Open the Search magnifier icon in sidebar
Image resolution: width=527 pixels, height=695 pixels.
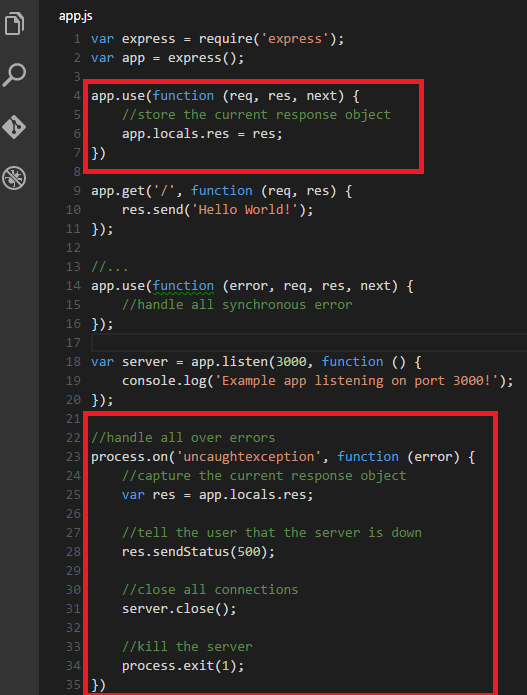(14, 75)
